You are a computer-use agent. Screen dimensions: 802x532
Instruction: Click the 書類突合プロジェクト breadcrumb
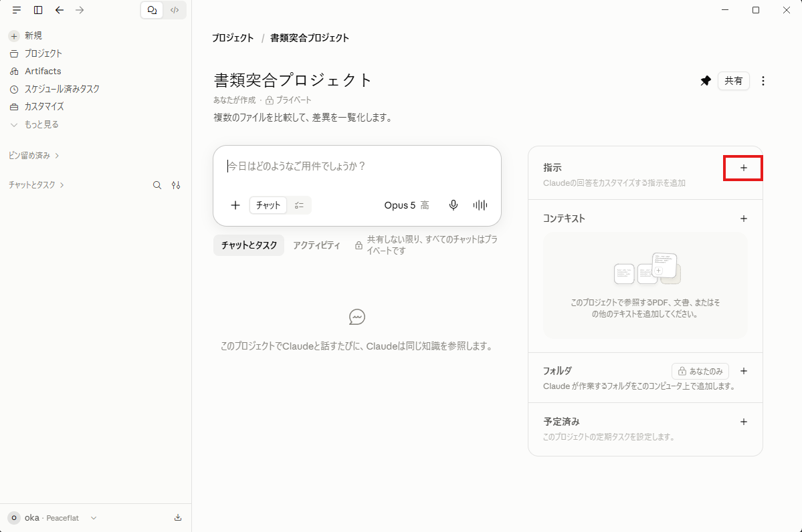point(310,38)
